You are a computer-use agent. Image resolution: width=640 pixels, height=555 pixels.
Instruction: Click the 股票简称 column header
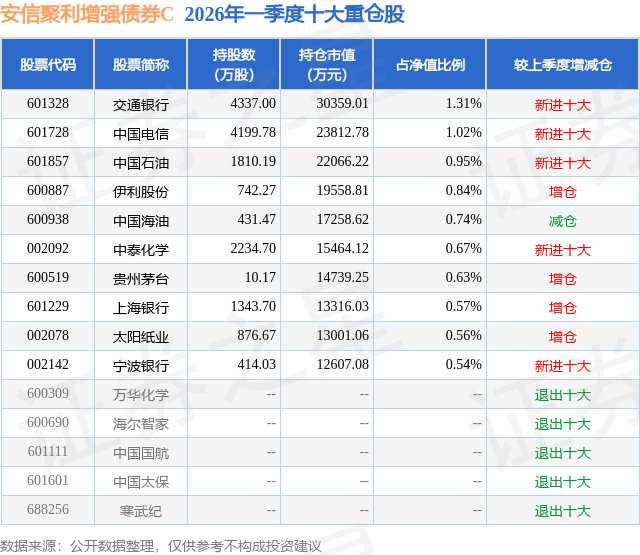141,64
